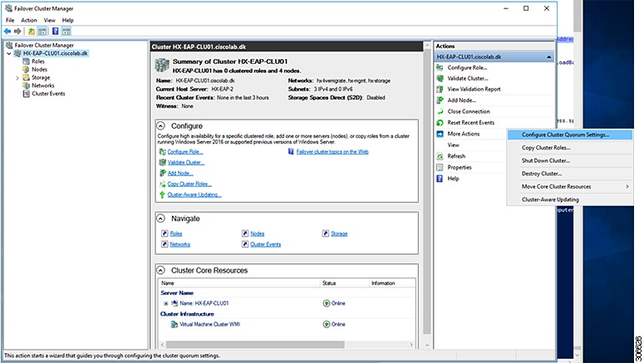Open the Action menu
This screenshot has width=644, height=363.
(27, 19)
